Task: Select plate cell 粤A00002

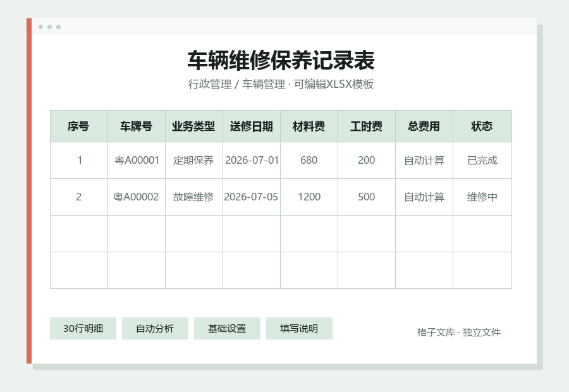Action: [x=137, y=197]
